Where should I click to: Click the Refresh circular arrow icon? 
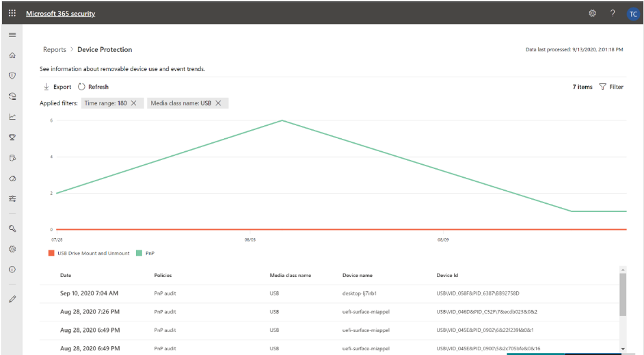(x=81, y=87)
